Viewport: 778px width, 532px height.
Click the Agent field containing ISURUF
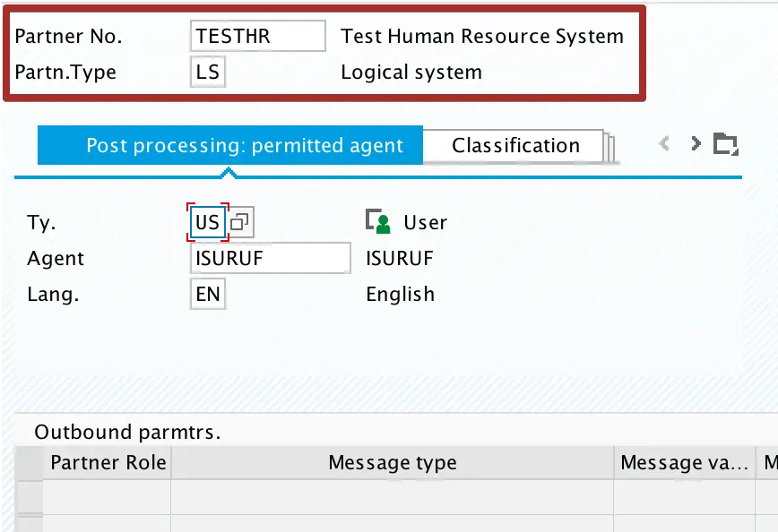[269, 258]
